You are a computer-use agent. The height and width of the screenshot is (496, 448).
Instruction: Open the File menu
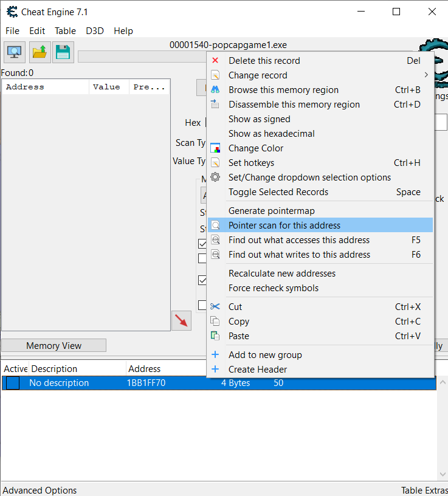12,31
